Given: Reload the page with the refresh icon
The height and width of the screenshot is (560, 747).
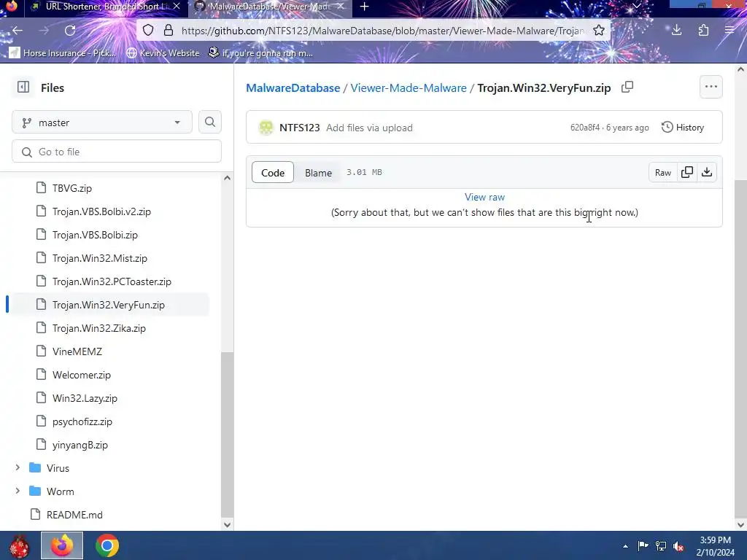Looking at the screenshot, I should pyautogui.click(x=70, y=31).
